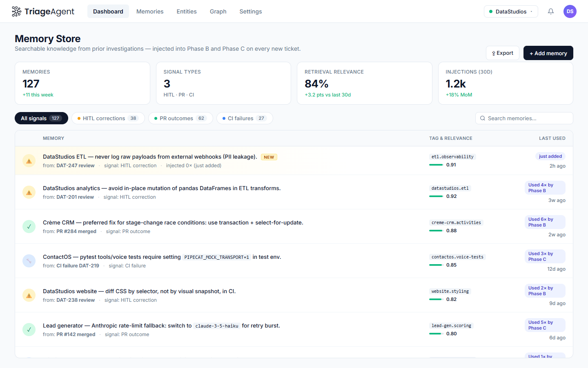The image size is (588, 368).
Task: Open the DataStudios workspace dropdown
Action: pyautogui.click(x=511, y=11)
